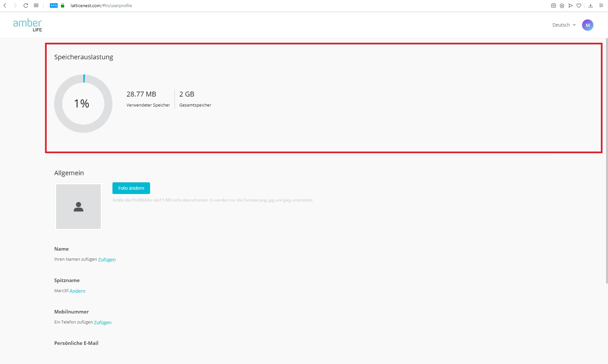Reload the page with the refresh icon
Screen dimensions: 608x364
click(x=26, y=6)
